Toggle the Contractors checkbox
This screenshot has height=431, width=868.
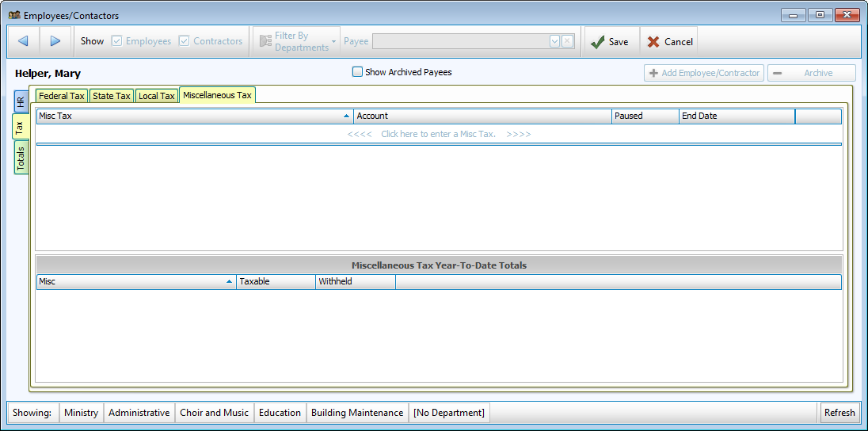pos(185,41)
